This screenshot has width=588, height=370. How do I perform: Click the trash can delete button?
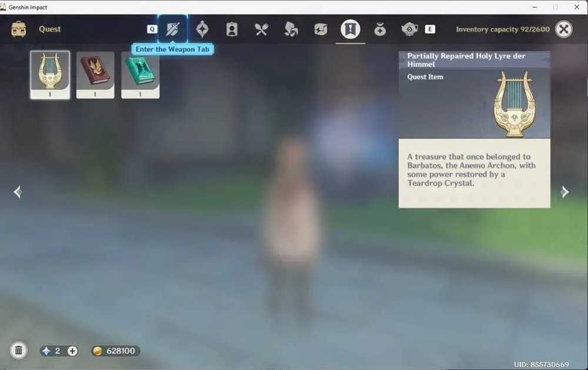click(x=18, y=351)
